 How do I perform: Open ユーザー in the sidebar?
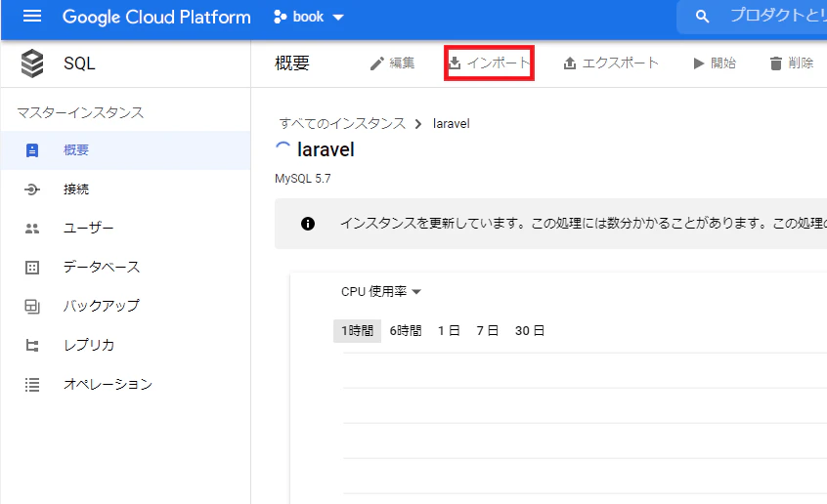(125, 229)
